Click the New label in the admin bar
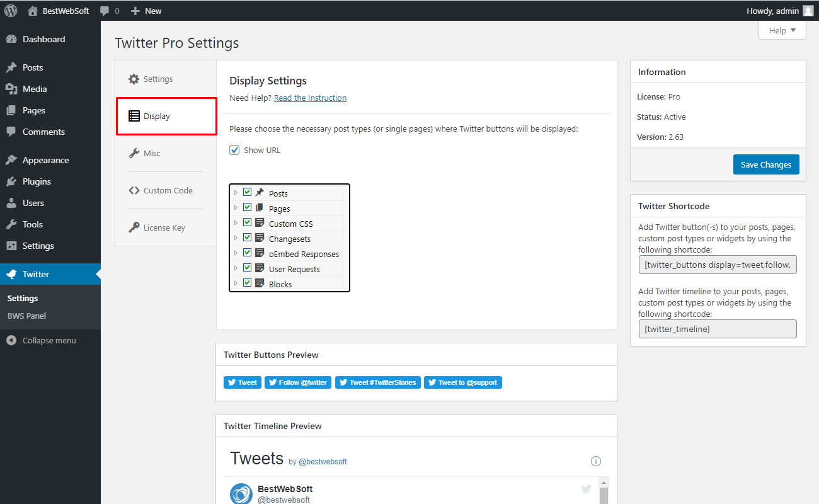This screenshot has height=504, width=819. (x=153, y=11)
